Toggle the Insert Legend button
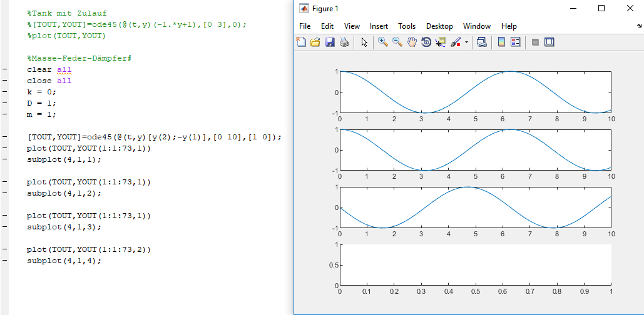 516,42
